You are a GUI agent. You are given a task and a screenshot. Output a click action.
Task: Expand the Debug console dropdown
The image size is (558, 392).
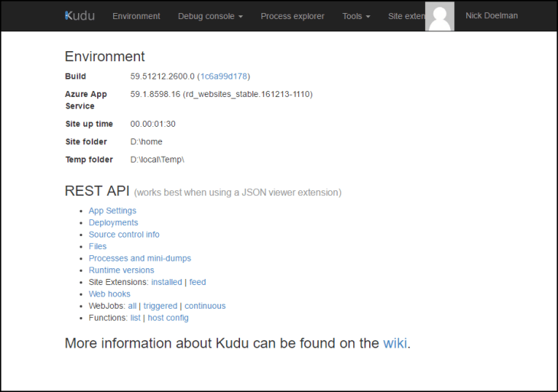tap(210, 16)
